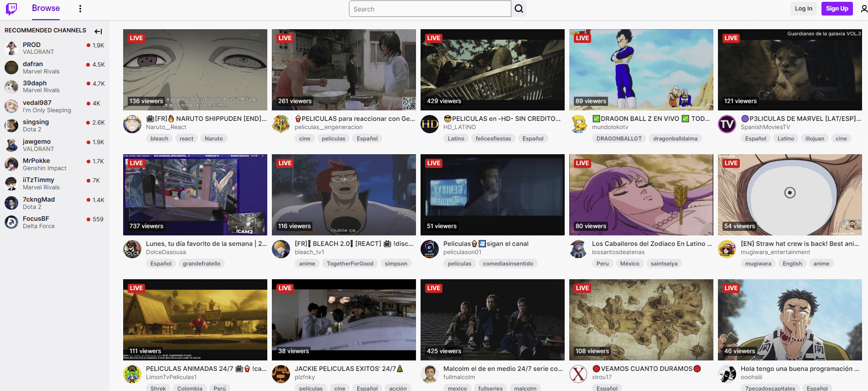Open MrPokke channel avatar in sidebar
The height and width of the screenshot is (391, 868).
click(11, 164)
